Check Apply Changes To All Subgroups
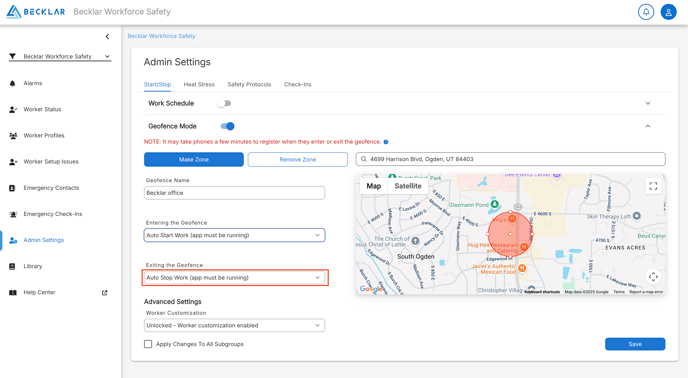Screen dimensions: 688x378 click(148, 344)
